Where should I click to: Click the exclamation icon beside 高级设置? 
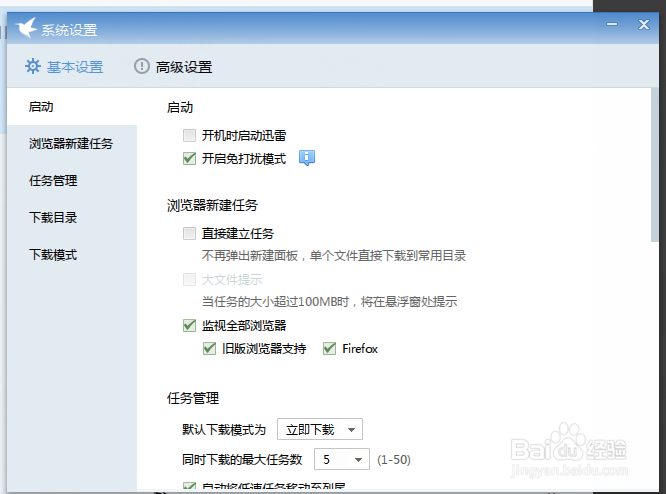[x=142, y=66]
